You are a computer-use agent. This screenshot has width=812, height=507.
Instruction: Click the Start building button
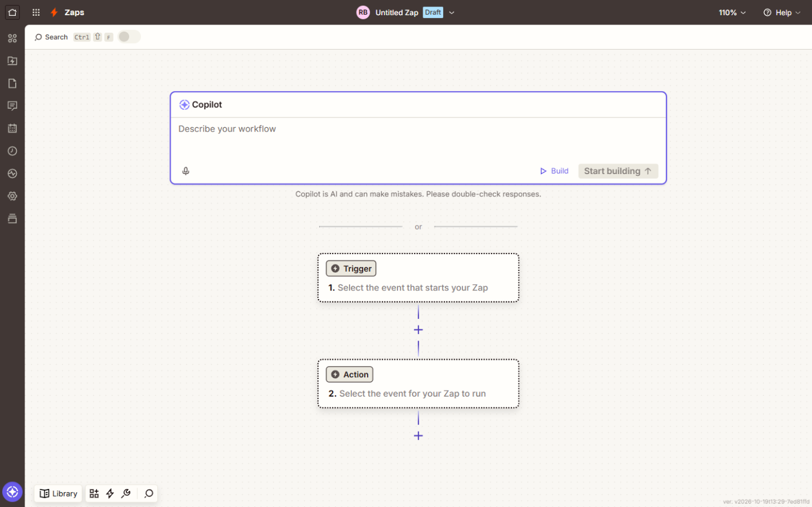pyautogui.click(x=618, y=171)
